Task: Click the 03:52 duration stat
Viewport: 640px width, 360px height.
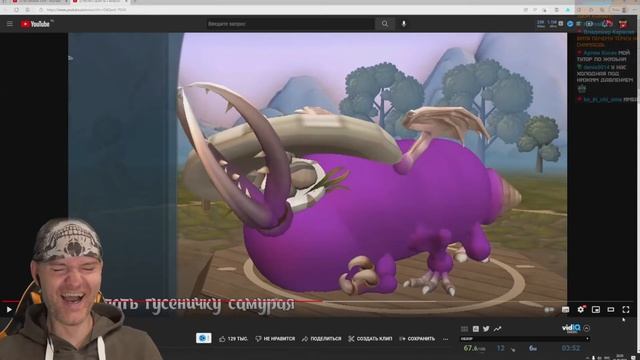Action: click(x=571, y=348)
